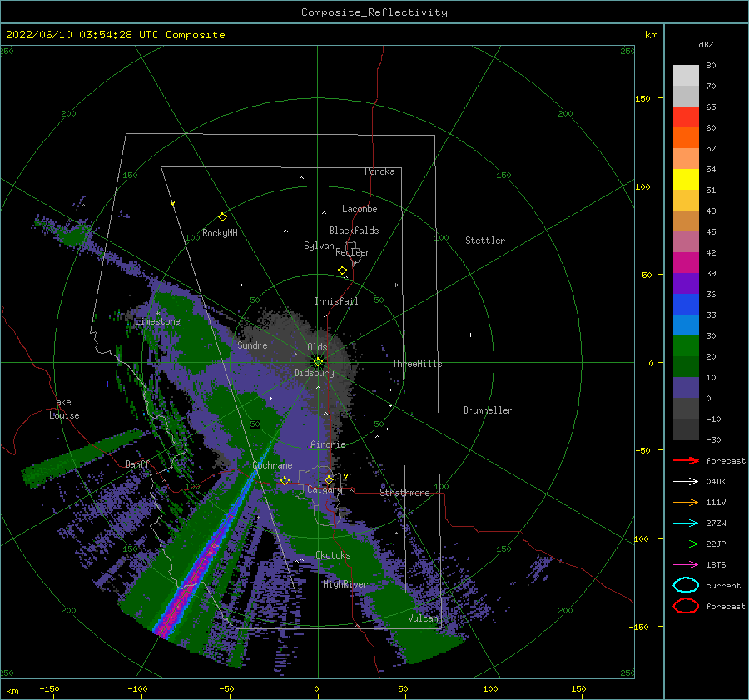The image size is (749, 700).
Task: Click the Vulcan label
Action: click(x=423, y=618)
